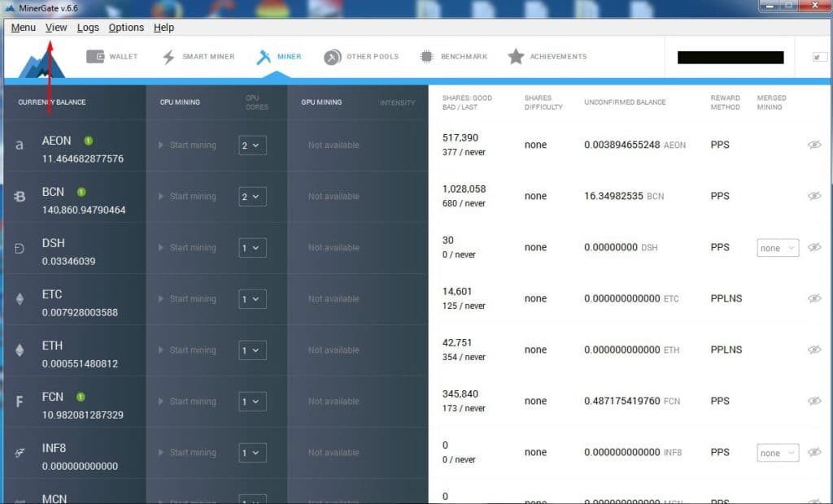Start mining ETC on CPU
The width and height of the screenshot is (833, 504).
(x=187, y=299)
